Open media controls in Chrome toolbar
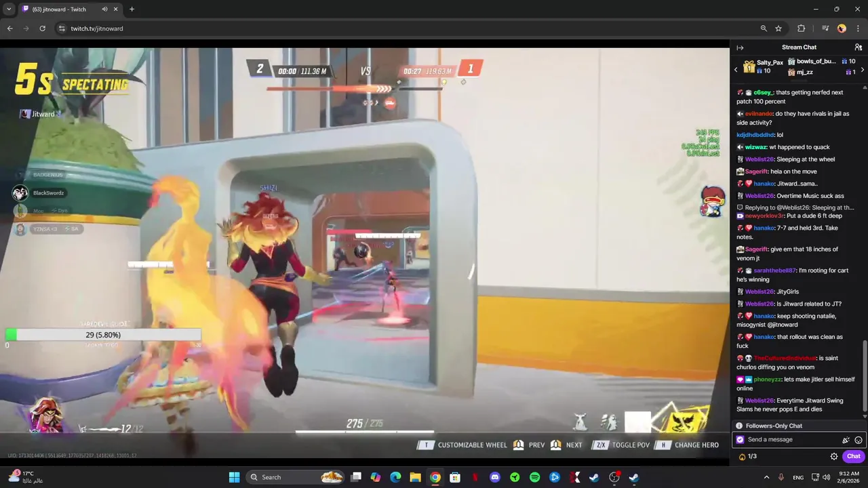This screenshot has width=868, height=488. (825, 28)
